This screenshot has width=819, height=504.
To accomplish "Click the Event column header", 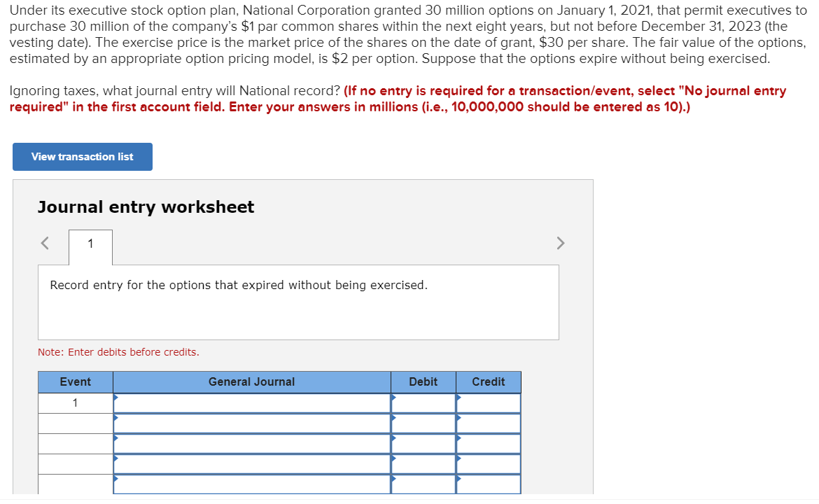I will [x=75, y=381].
